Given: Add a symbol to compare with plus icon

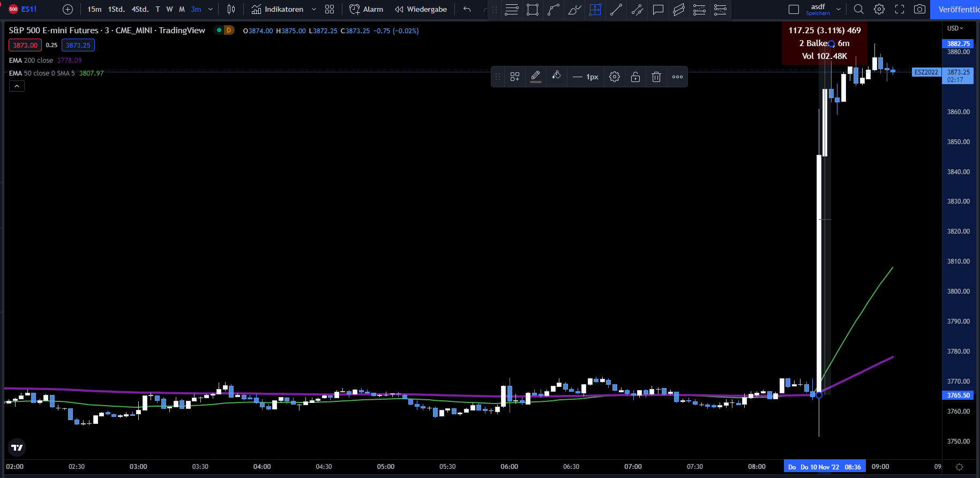Looking at the screenshot, I should (x=68, y=9).
